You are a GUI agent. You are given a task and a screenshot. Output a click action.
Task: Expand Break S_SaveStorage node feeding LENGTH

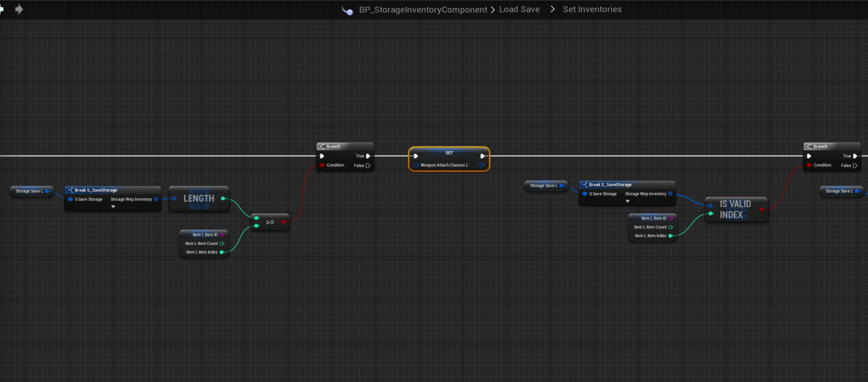point(113,207)
